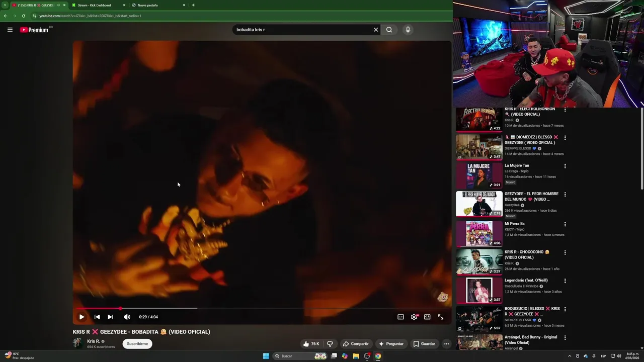Skip to the next video in the player
This screenshot has width=644, height=362.
click(110, 317)
